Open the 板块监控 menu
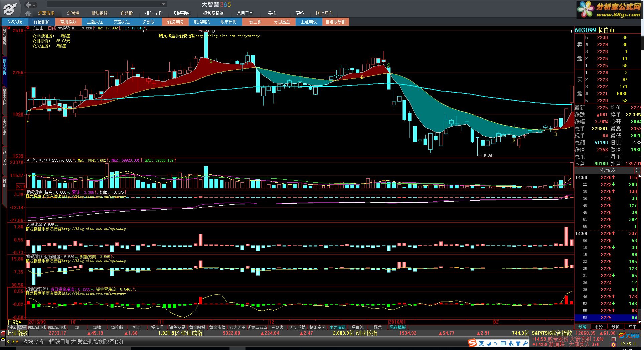 [100, 13]
